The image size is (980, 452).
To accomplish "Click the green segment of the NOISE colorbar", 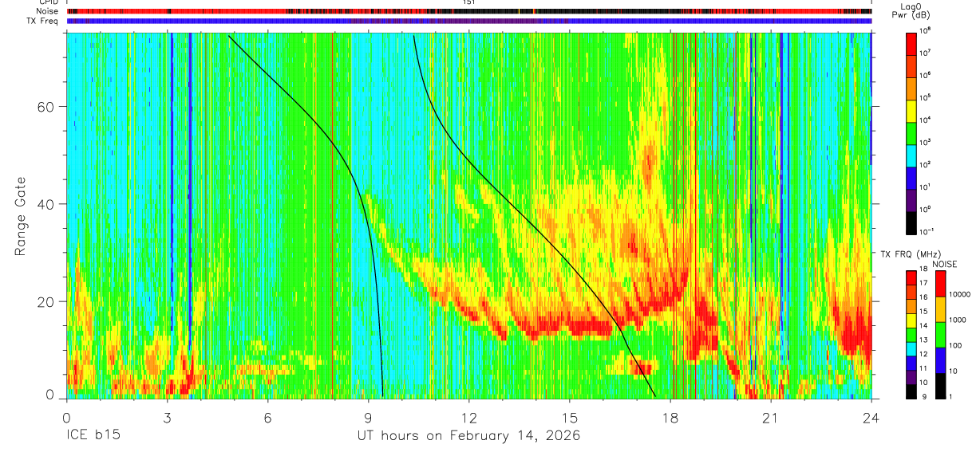I will [941, 335].
